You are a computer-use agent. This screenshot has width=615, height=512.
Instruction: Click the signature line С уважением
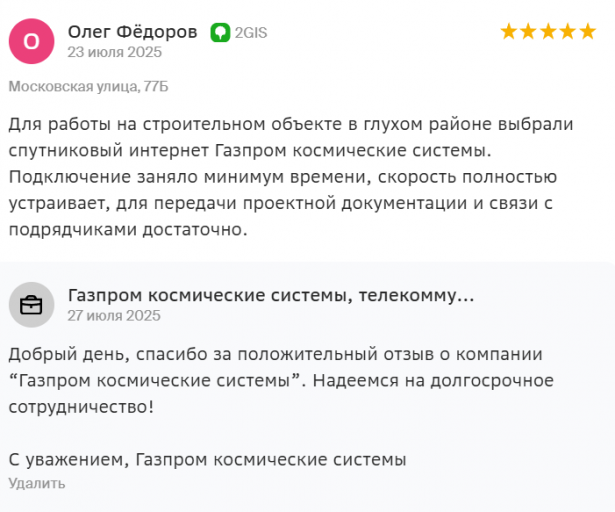(x=207, y=460)
